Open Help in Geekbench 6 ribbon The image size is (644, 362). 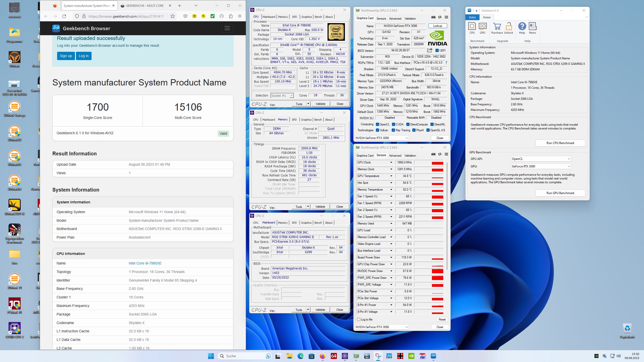(522, 28)
